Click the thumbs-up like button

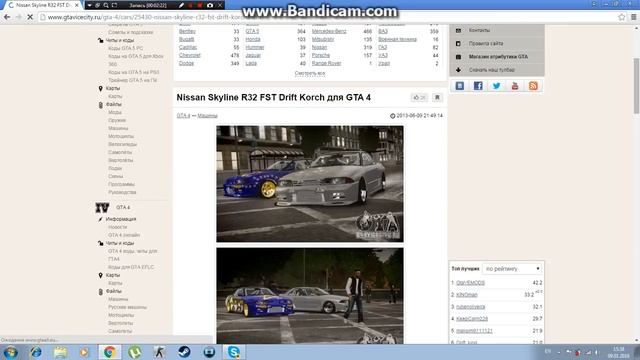pyautogui.click(x=419, y=98)
